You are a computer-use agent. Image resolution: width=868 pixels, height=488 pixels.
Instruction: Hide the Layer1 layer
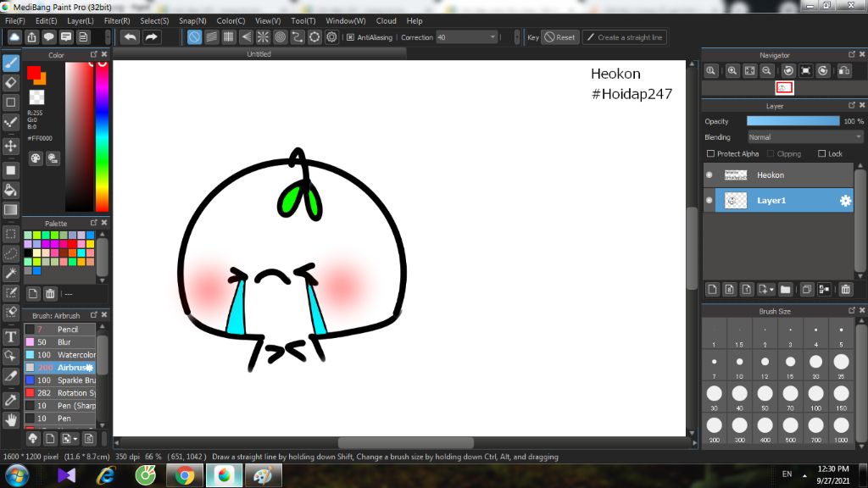[709, 200]
